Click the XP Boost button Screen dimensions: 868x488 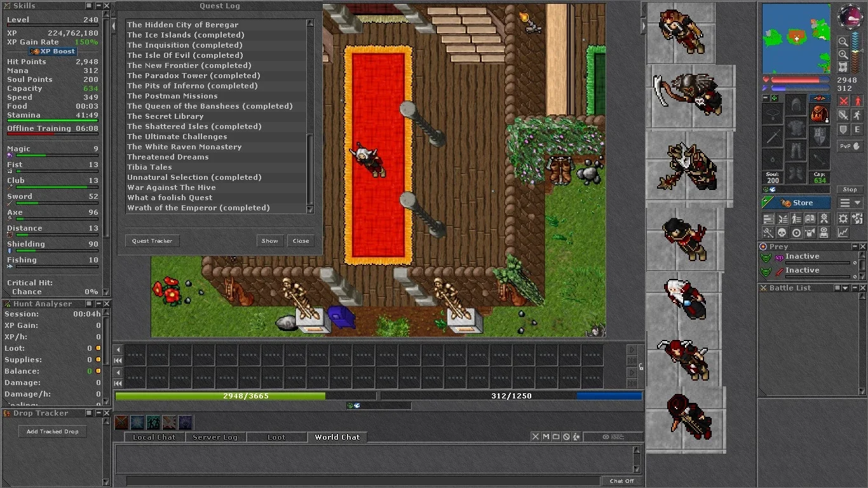point(53,51)
